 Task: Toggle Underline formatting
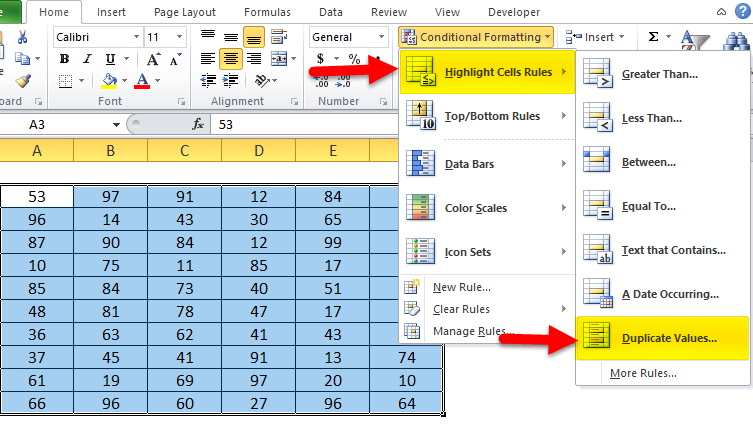click(x=110, y=59)
